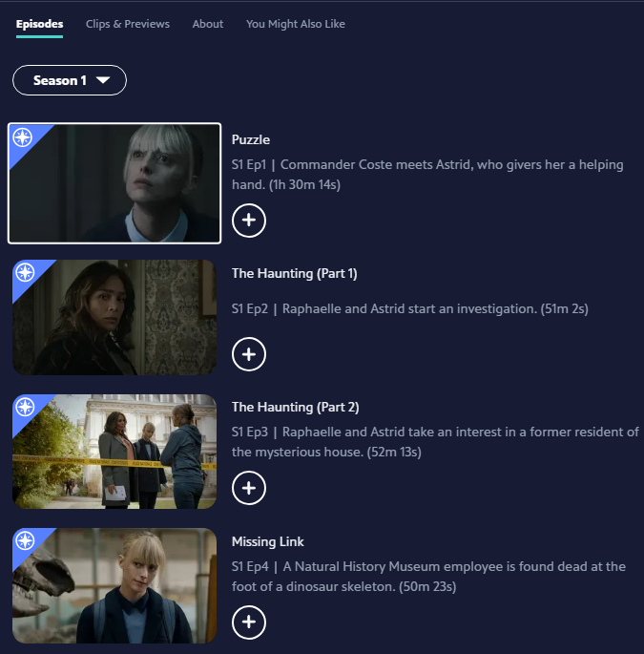Click compass badge on Haunting Part 2 thumbnail

(x=25, y=407)
